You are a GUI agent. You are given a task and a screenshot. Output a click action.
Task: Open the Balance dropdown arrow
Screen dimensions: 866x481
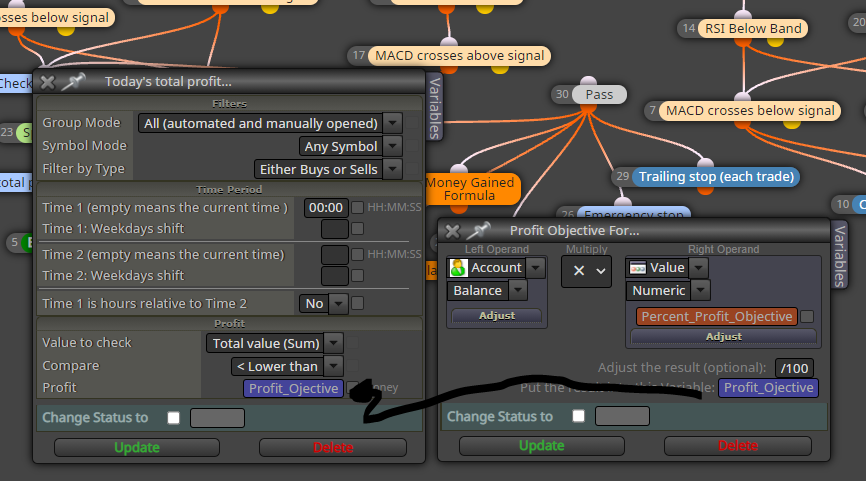point(518,290)
